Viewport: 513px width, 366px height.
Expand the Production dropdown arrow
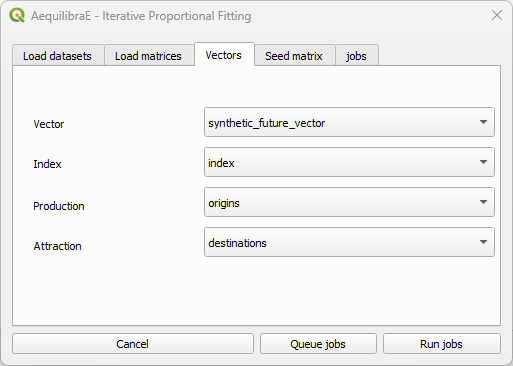483,202
